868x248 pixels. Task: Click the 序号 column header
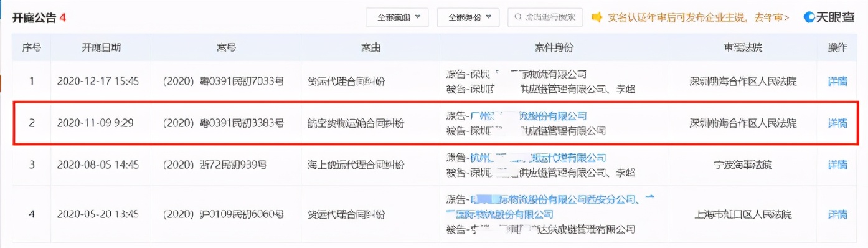[31, 48]
